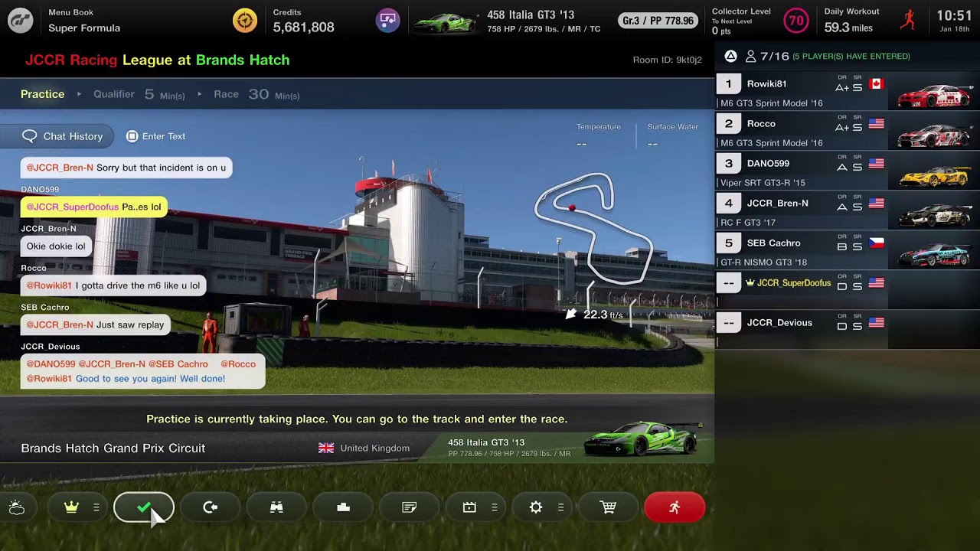Open the weather forecast button in bottom bar
Viewport: 980px width, 551px height.
pyautogui.click(x=17, y=507)
